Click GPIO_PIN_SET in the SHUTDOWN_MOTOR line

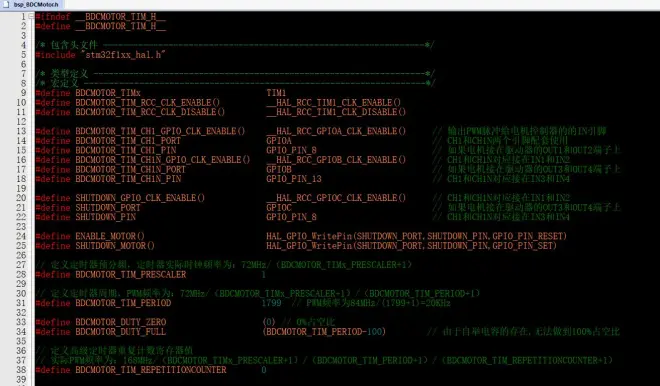point(522,246)
